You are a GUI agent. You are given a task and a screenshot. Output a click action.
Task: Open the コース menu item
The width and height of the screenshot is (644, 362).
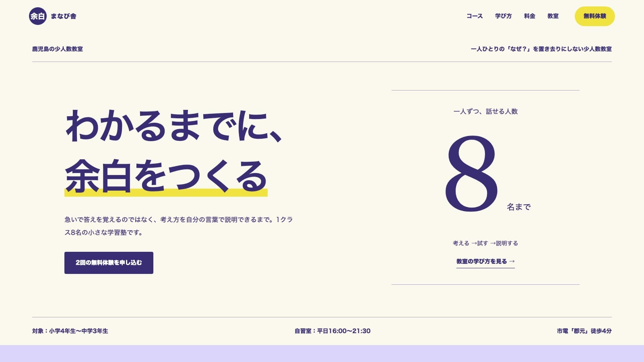click(x=475, y=16)
